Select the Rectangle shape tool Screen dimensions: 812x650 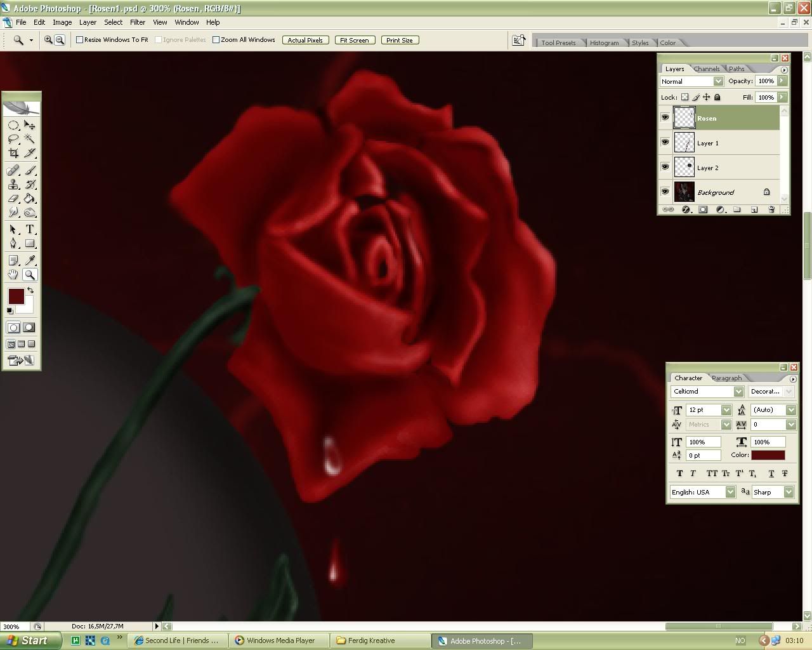tap(30, 244)
